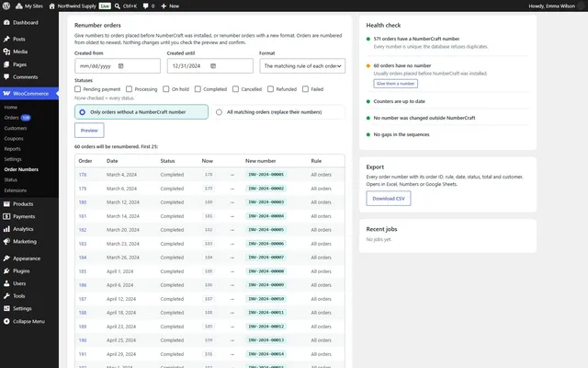Open Comments in the sidebar
Image resolution: width=588 pixels, height=368 pixels.
coord(29,77)
